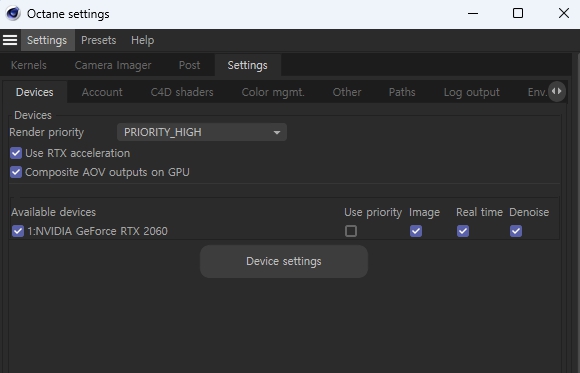The width and height of the screenshot is (580, 373).
Task: Minimize the Octane settings window
Action: 473,14
